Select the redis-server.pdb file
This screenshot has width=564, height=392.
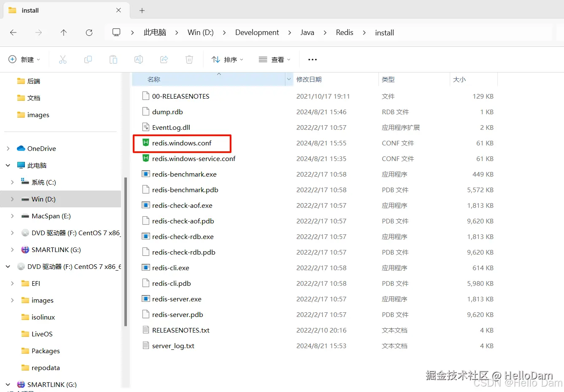[x=177, y=314]
